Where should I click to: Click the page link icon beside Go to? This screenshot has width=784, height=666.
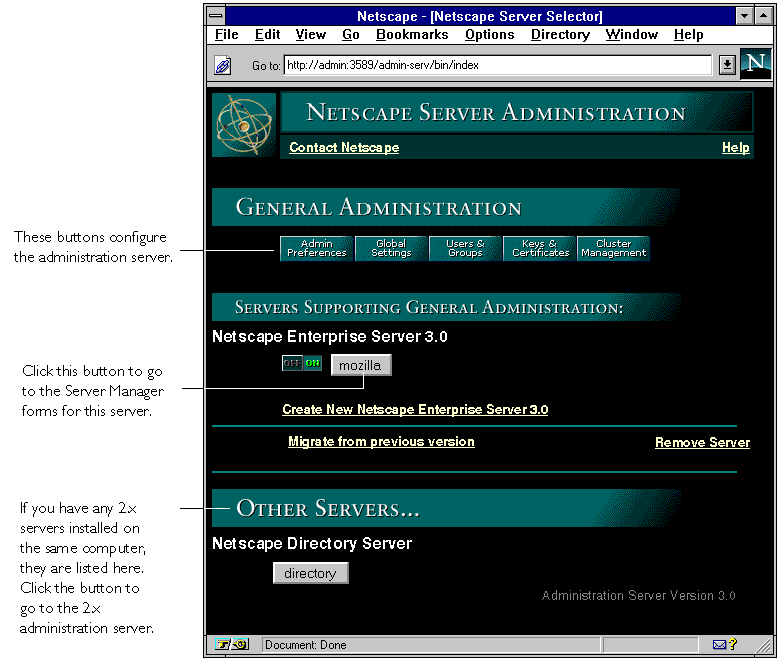(222, 66)
